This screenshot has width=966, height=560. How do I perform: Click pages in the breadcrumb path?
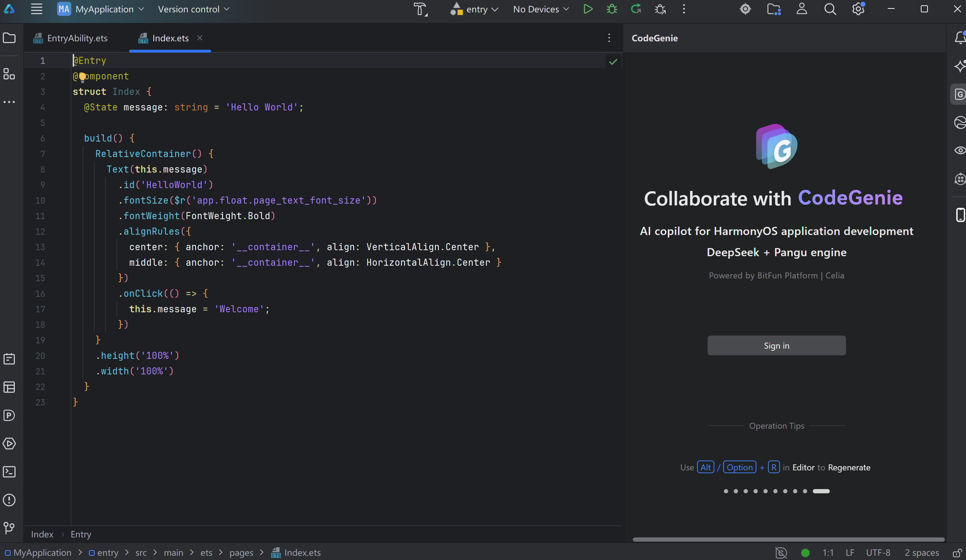point(241,553)
